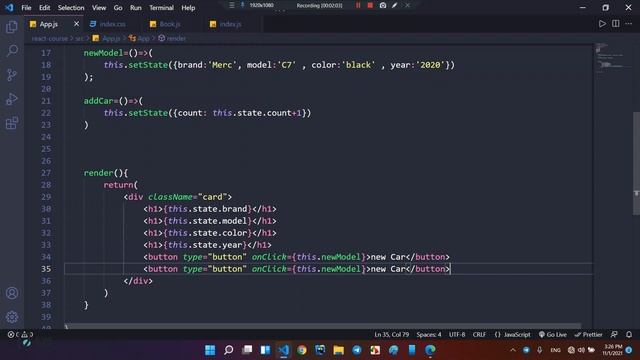Screen dimensions: 640x360
Task: Switch to the index.css tab
Action: click(112, 24)
